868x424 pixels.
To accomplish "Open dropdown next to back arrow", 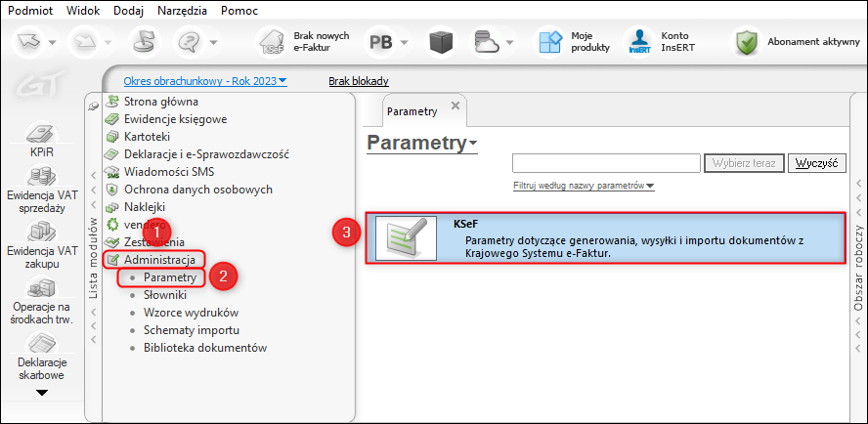I will click(x=52, y=43).
